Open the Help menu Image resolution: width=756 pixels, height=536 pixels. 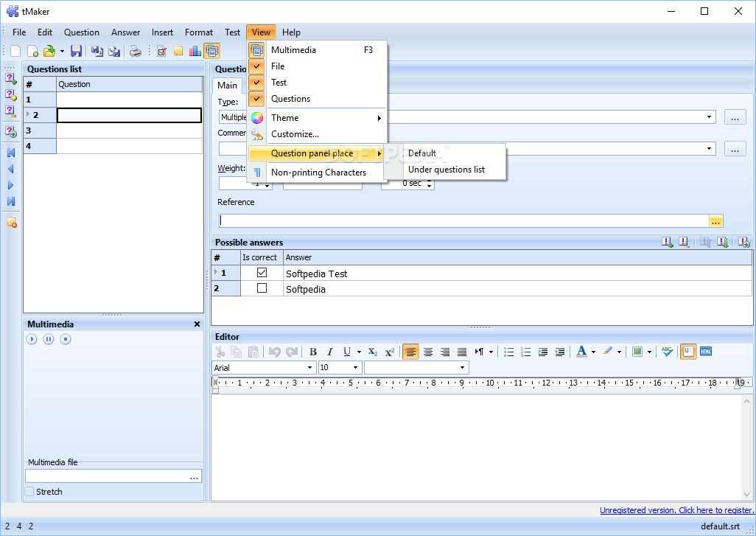[x=291, y=32]
